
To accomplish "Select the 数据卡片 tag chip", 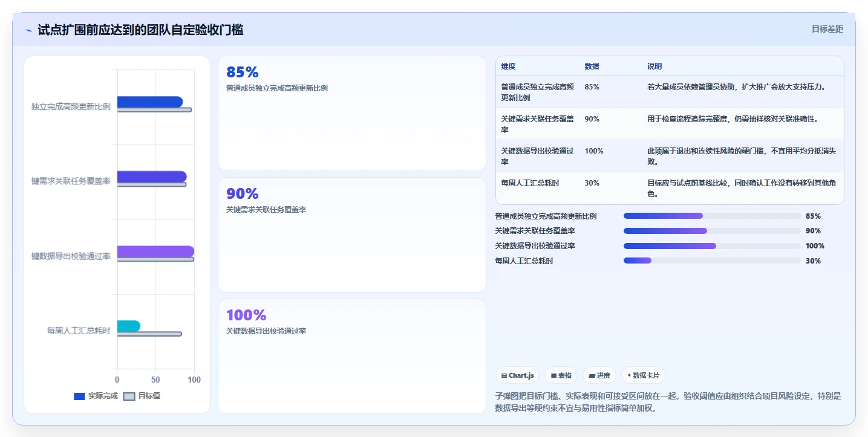I will 643,375.
